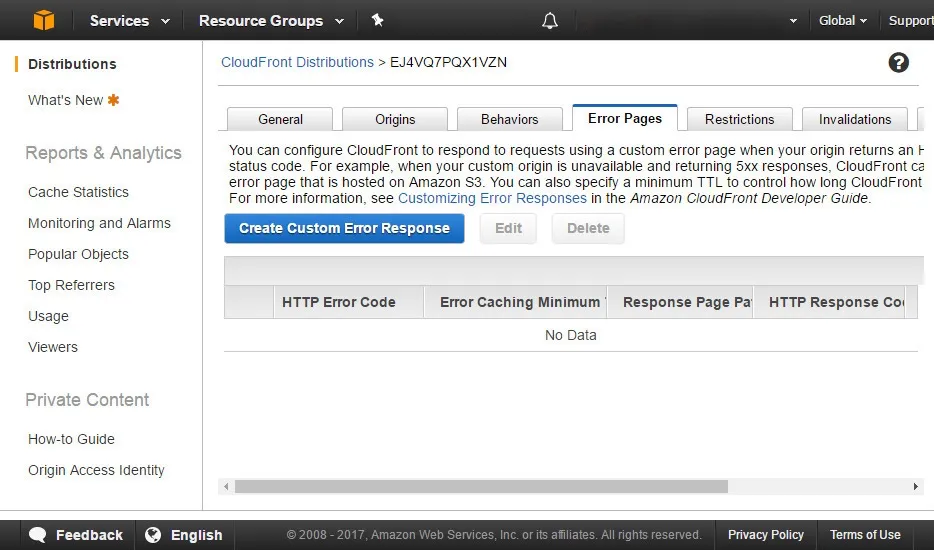
Task: Open Popular Objects report
Action: pyautogui.click(x=78, y=254)
